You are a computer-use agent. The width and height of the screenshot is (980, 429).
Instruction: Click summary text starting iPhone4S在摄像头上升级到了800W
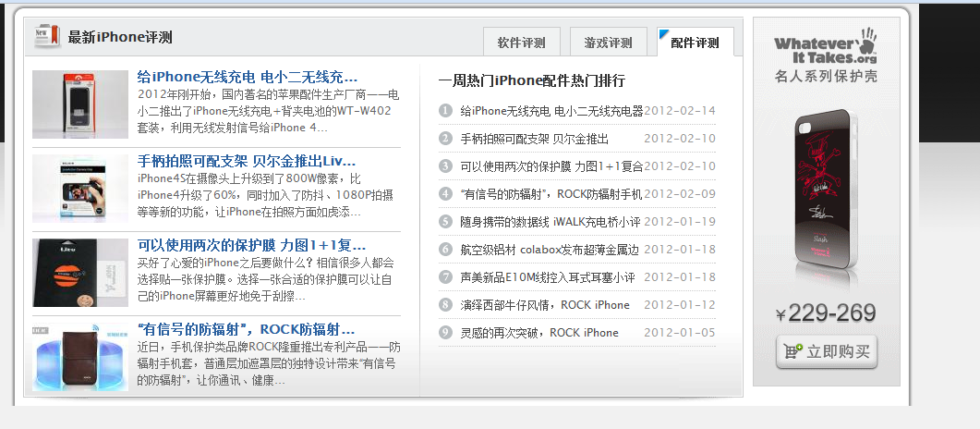tap(265, 195)
